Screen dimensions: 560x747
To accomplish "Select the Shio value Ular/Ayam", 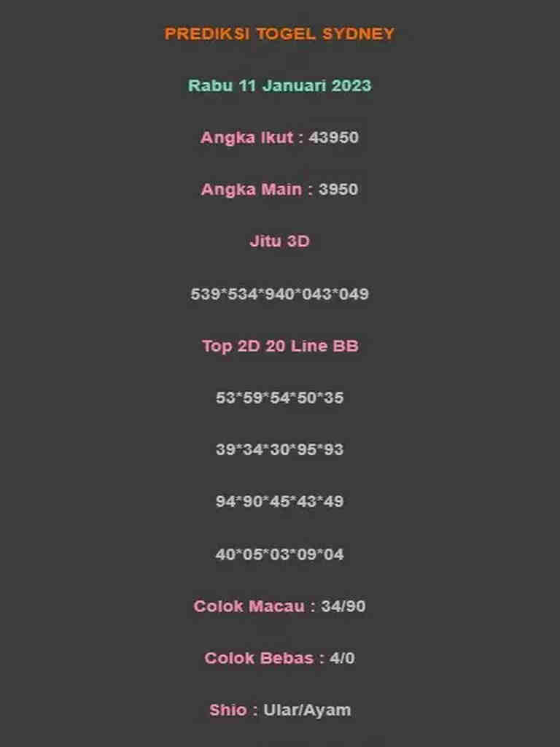I will coord(307,711).
